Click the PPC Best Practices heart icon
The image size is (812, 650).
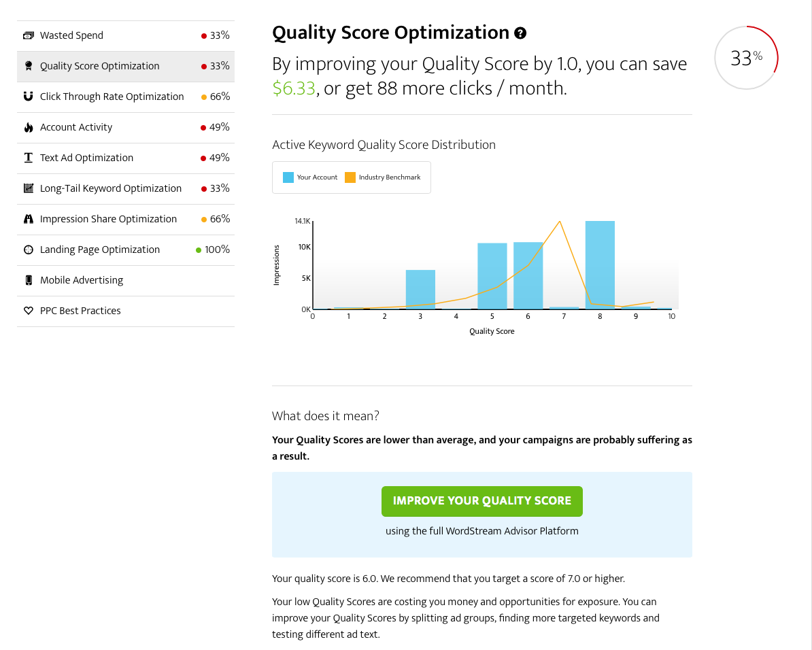point(29,311)
